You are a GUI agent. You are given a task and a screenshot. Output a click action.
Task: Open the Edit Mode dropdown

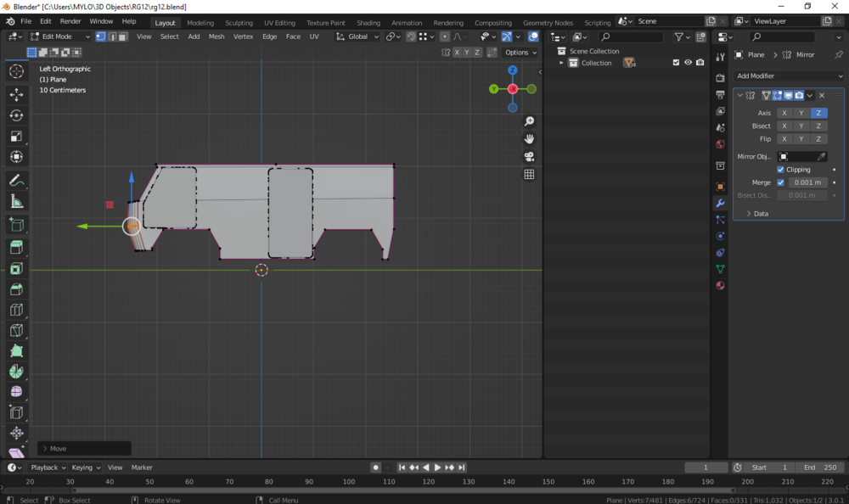pyautogui.click(x=59, y=36)
